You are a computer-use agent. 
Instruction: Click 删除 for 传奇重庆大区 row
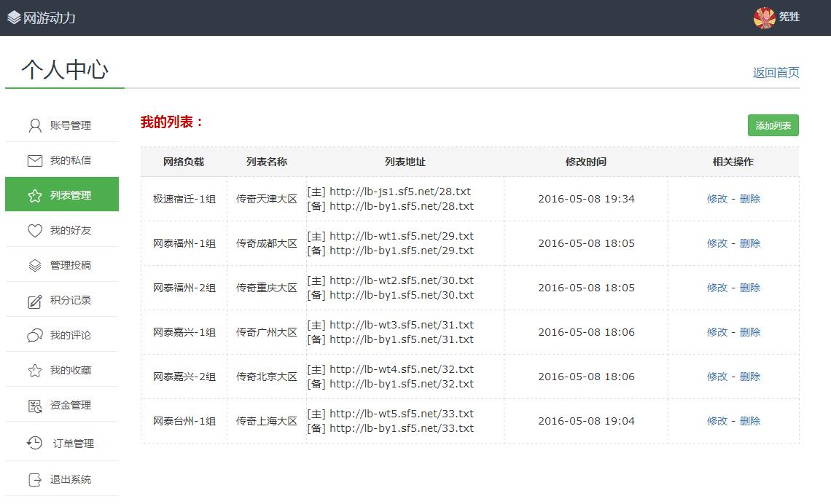(x=750, y=288)
